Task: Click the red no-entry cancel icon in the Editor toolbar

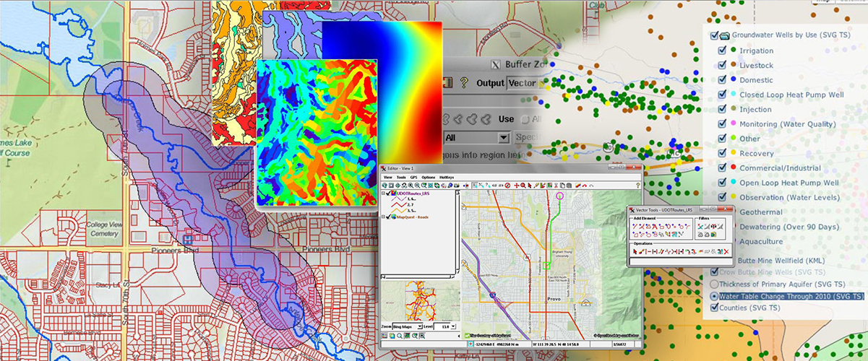Action: (x=507, y=185)
